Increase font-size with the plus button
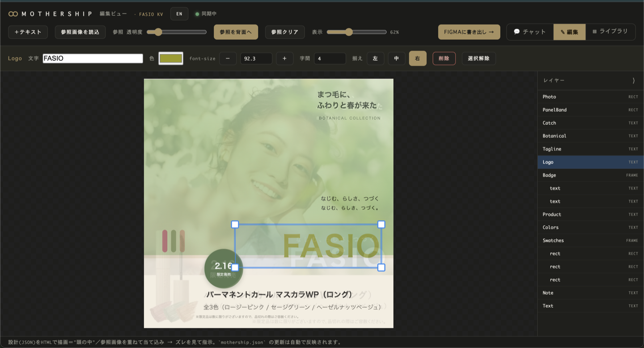This screenshot has width=644, height=348. (x=284, y=59)
